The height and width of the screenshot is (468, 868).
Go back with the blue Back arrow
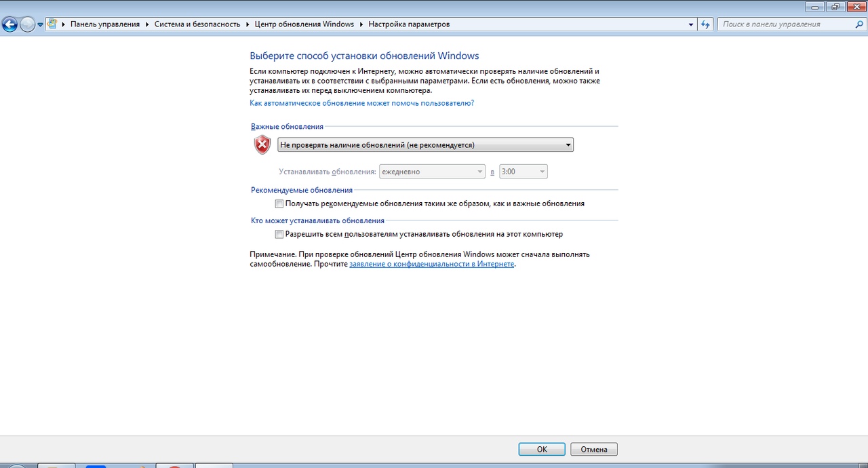[x=9, y=24]
